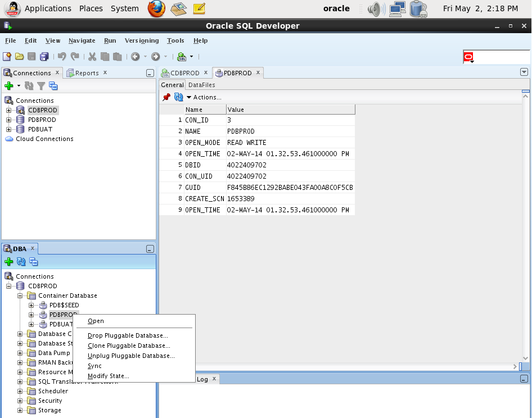The image size is (532, 418).
Task: Click the red pushpin Freeze View icon
Action: pos(166,97)
